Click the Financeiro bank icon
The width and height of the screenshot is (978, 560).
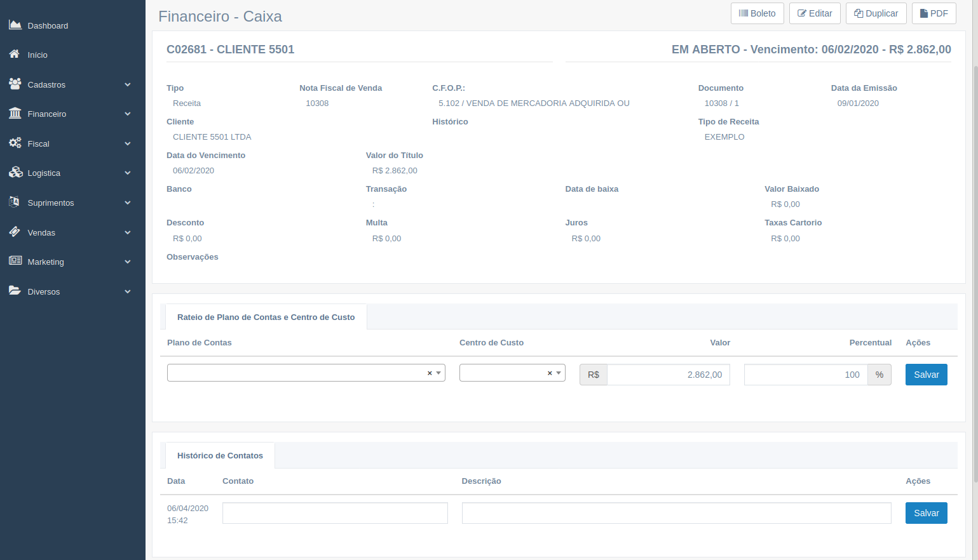point(15,114)
